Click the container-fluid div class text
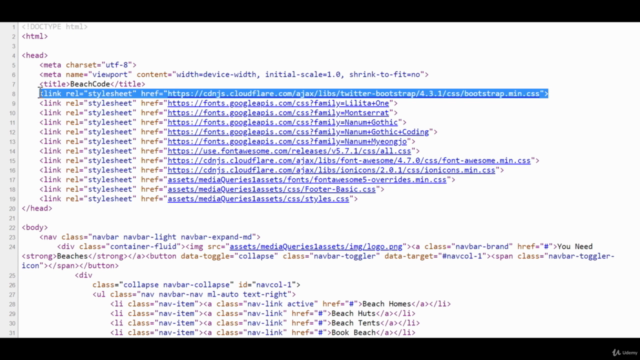 [x=121, y=247]
